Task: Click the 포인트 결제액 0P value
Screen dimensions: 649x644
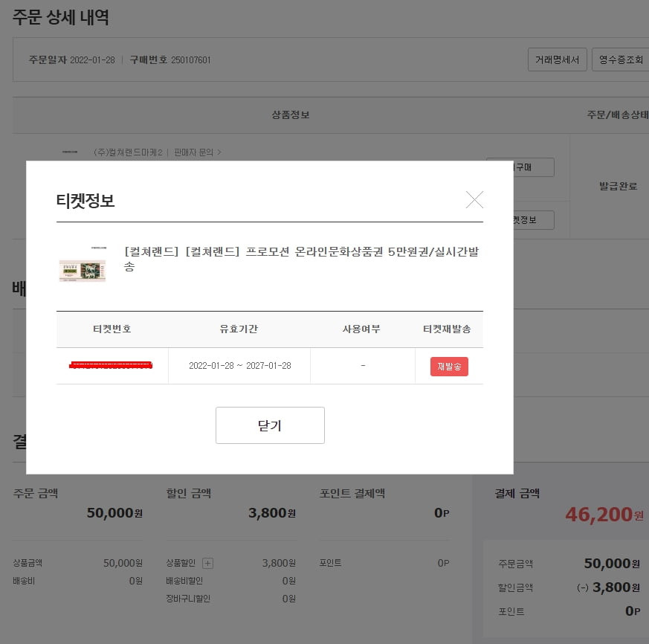Action: (442, 513)
